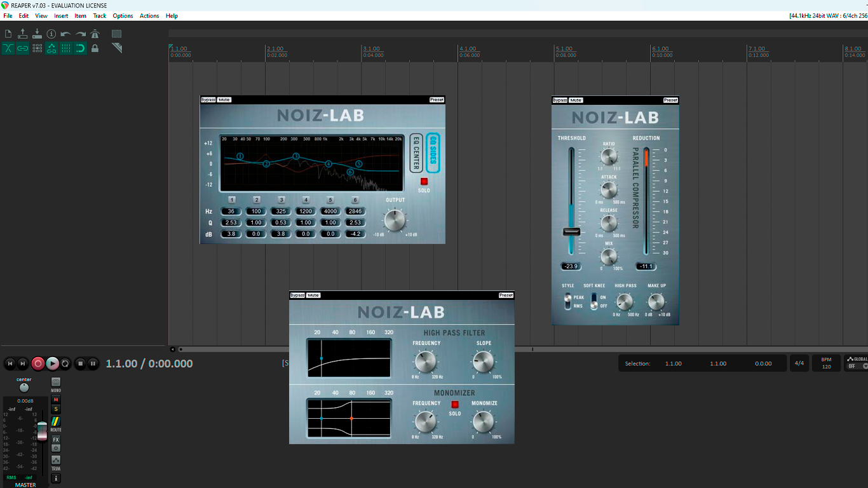868x488 pixels.
Task: Open master track FX chain button
Action: [x=56, y=440]
